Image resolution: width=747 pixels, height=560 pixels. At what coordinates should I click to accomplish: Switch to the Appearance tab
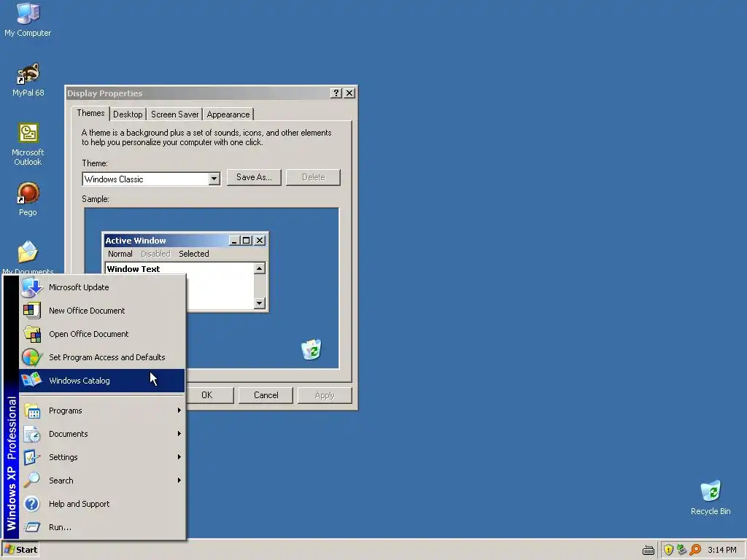click(x=228, y=114)
